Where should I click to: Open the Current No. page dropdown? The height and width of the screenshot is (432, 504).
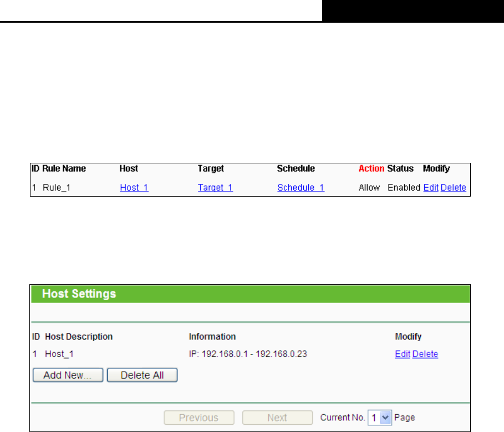pyautogui.click(x=380, y=418)
